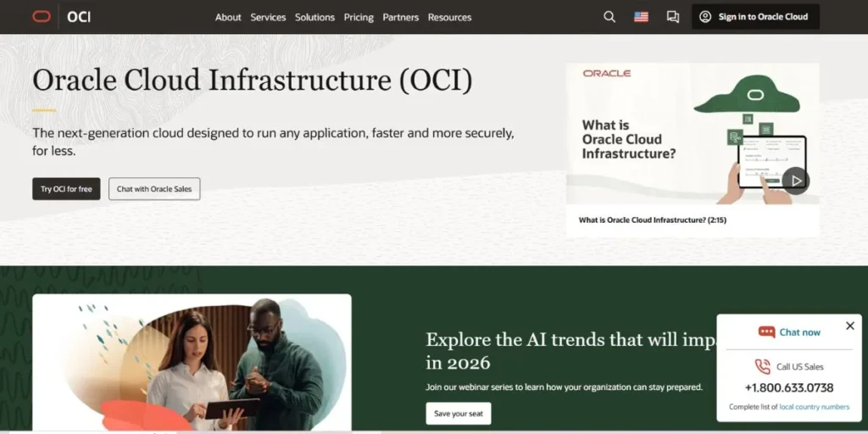This screenshot has width=868, height=434.
Task: Click the search magnifier icon
Action: [x=609, y=17]
